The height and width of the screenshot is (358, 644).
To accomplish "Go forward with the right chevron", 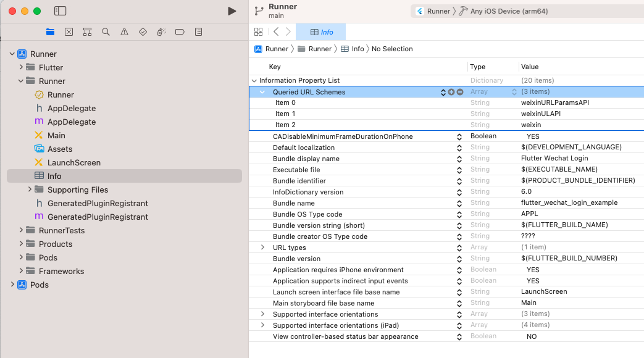I will (288, 31).
